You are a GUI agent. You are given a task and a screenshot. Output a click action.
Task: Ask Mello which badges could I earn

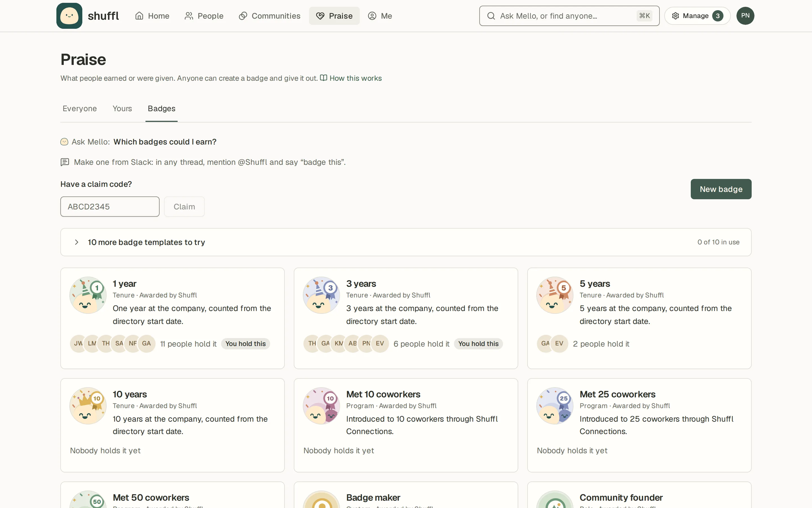point(165,142)
